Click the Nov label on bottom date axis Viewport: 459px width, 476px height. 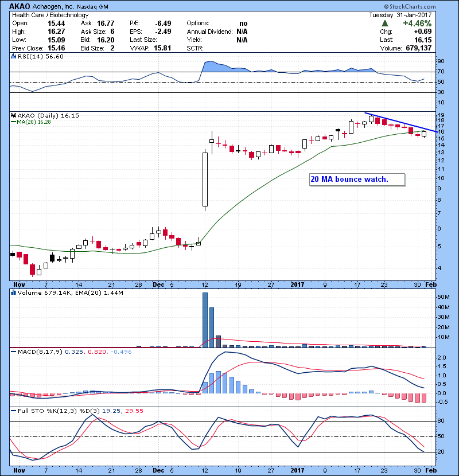pos(19,470)
